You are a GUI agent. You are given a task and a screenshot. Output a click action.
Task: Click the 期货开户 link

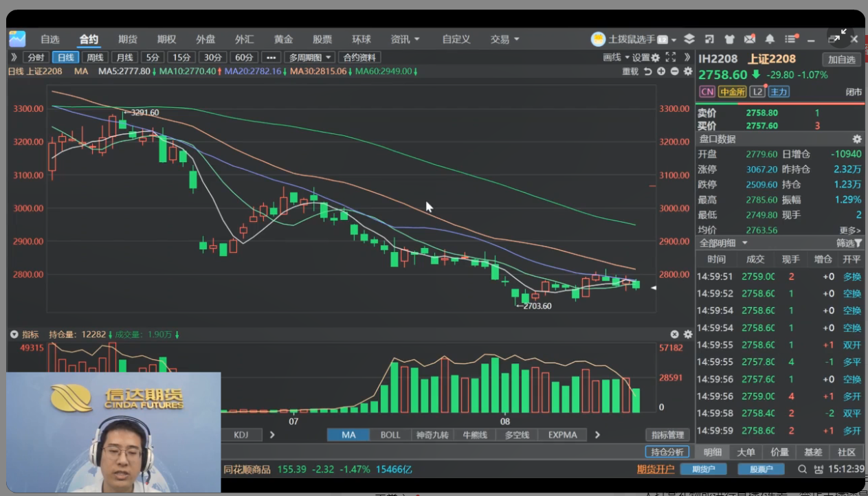pos(656,469)
